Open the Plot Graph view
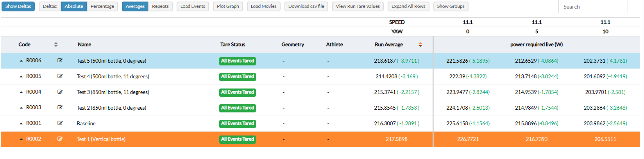The image size is (644, 159). point(228,6)
